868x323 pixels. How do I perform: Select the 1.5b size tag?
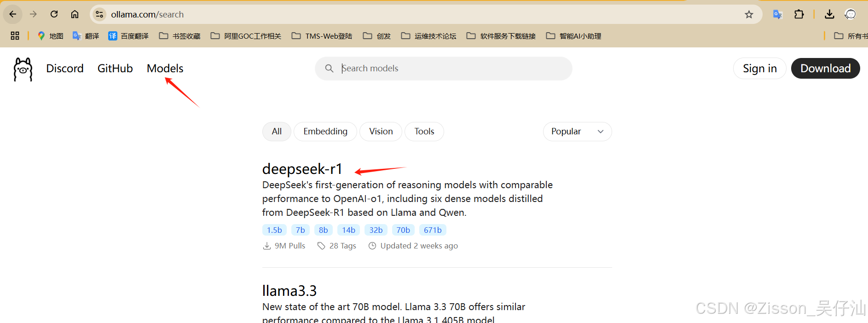[274, 230]
